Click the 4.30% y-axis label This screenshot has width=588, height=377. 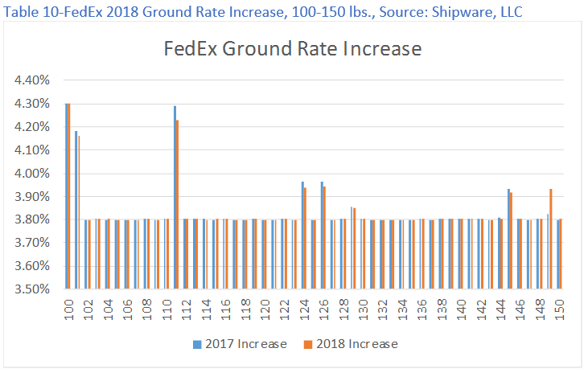click(32, 104)
